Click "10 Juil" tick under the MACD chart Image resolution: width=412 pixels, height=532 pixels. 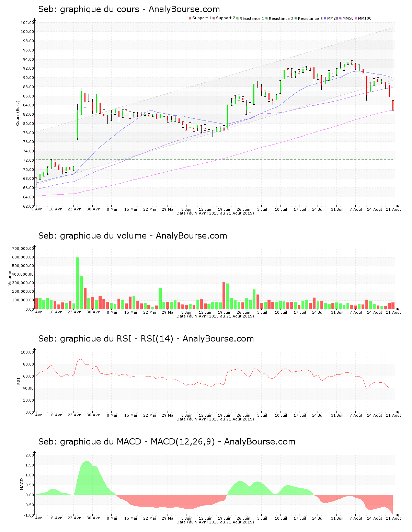point(281,518)
